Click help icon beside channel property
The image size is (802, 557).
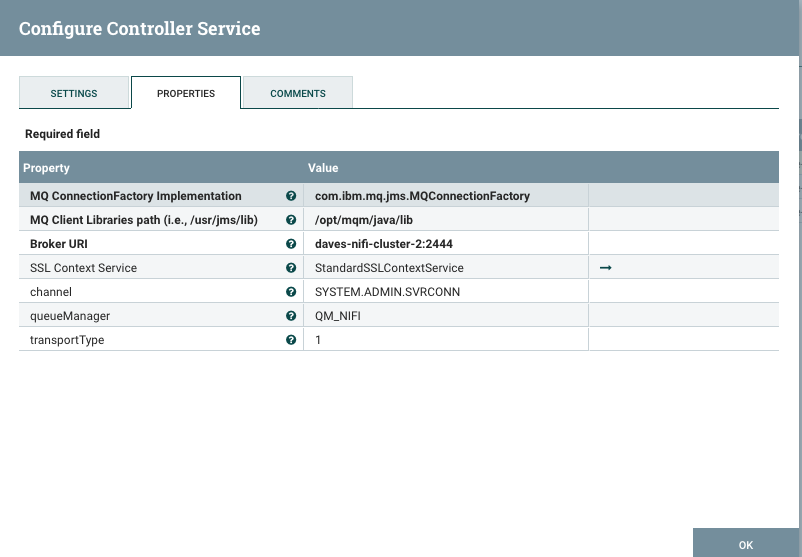click(291, 292)
